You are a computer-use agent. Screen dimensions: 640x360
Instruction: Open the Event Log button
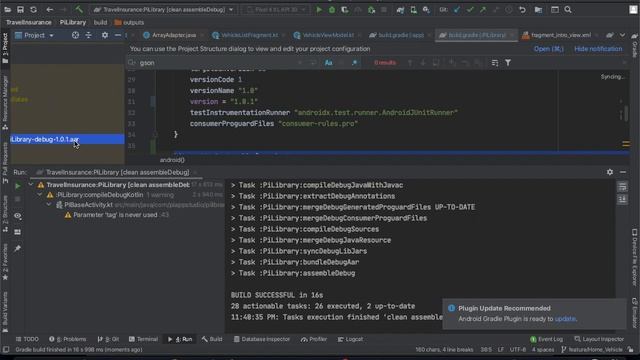tap(546, 339)
